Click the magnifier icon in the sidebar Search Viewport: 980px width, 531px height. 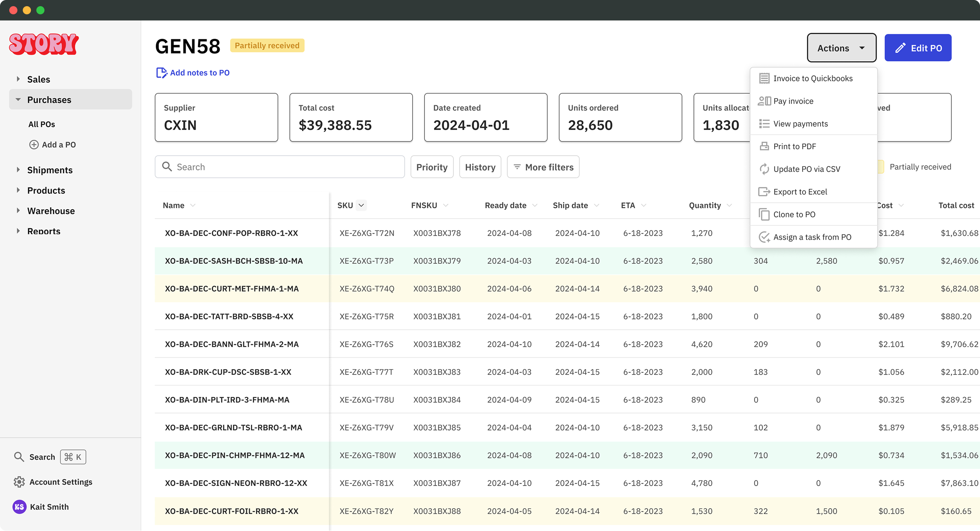coord(19,457)
